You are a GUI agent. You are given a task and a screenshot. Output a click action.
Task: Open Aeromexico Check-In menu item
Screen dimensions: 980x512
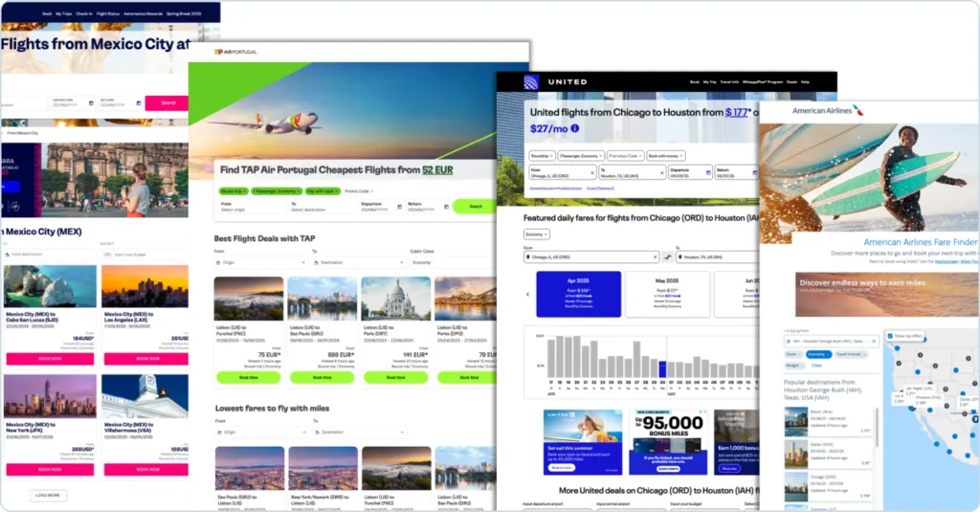[84, 13]
